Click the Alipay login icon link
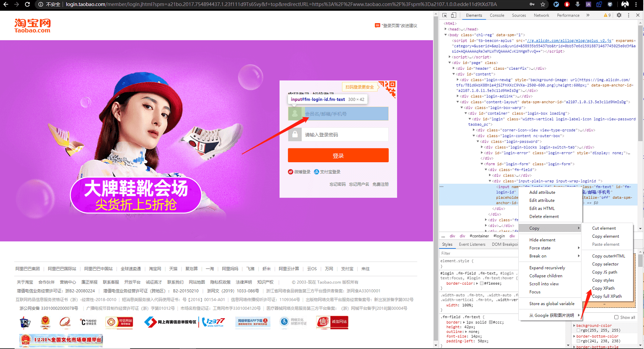Viewport: 644px width, 349px height. tap(327, 172)
